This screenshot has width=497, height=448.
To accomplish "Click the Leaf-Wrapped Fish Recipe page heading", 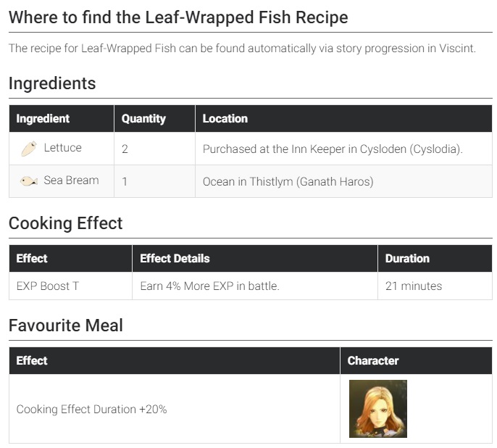I will tap(178, 17).
